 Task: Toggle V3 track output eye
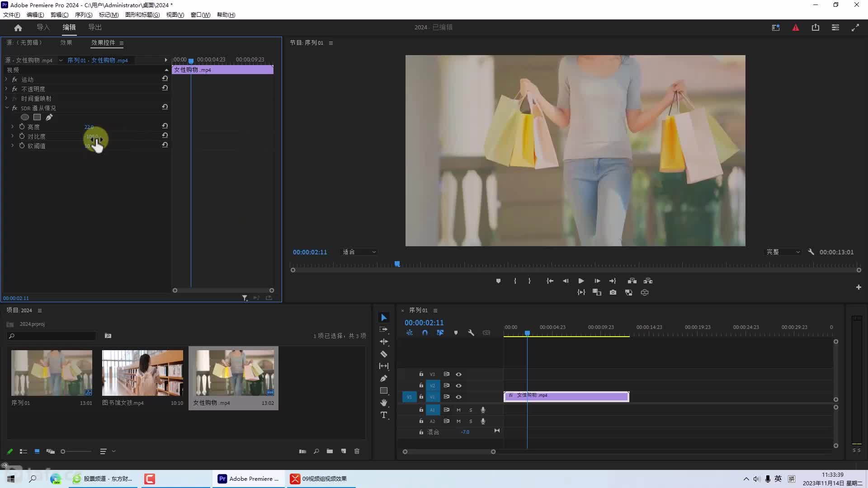[x=458, y=375]
